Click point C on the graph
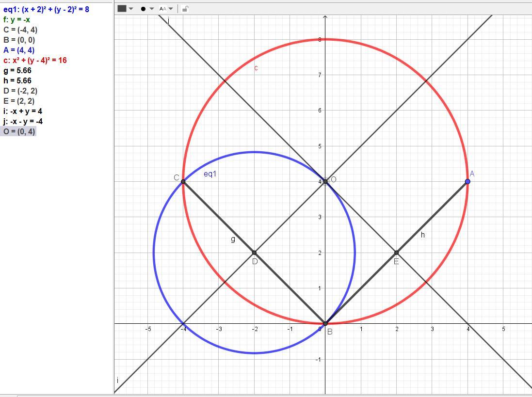The image size is (532, 397). [x=183, y=182]
